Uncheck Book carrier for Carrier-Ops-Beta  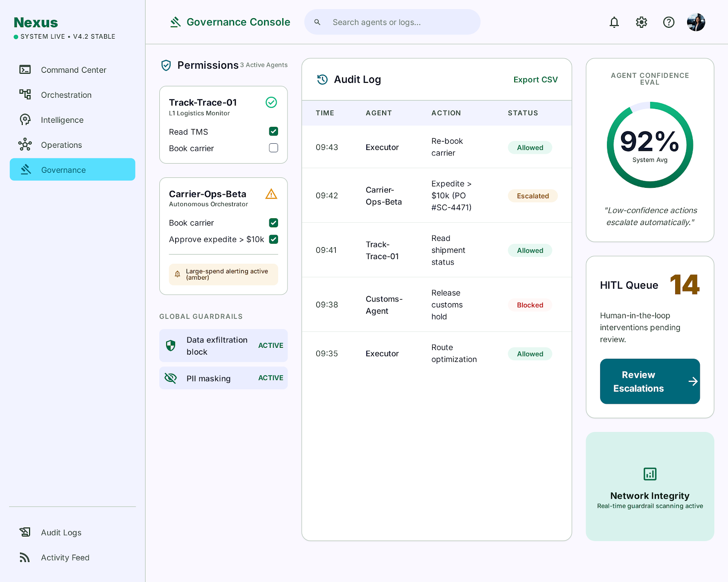[x=273, y=223]
